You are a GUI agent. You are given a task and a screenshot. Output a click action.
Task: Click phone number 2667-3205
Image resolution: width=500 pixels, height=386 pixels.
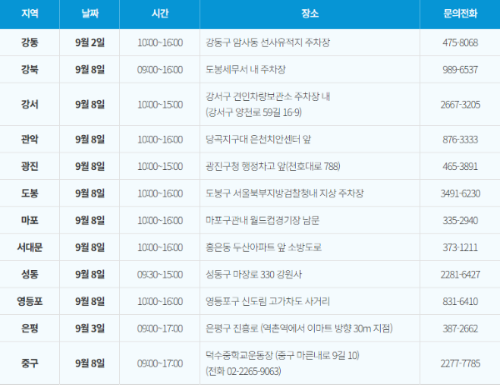point(460,104)
